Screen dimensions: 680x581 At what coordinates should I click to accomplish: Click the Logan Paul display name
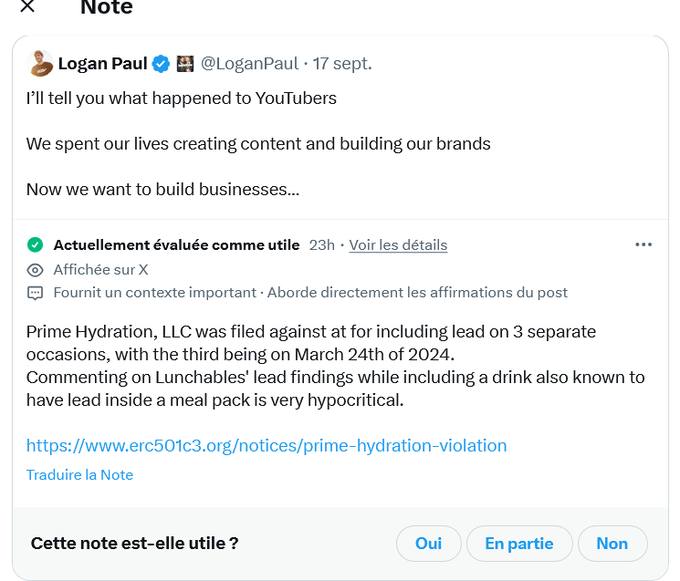[x=103, y=64]
